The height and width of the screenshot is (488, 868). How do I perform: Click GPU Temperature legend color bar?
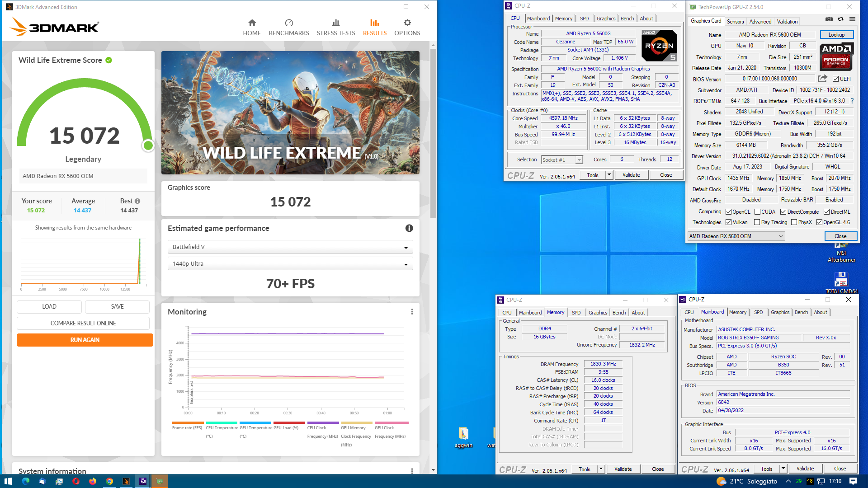[255, 423]
